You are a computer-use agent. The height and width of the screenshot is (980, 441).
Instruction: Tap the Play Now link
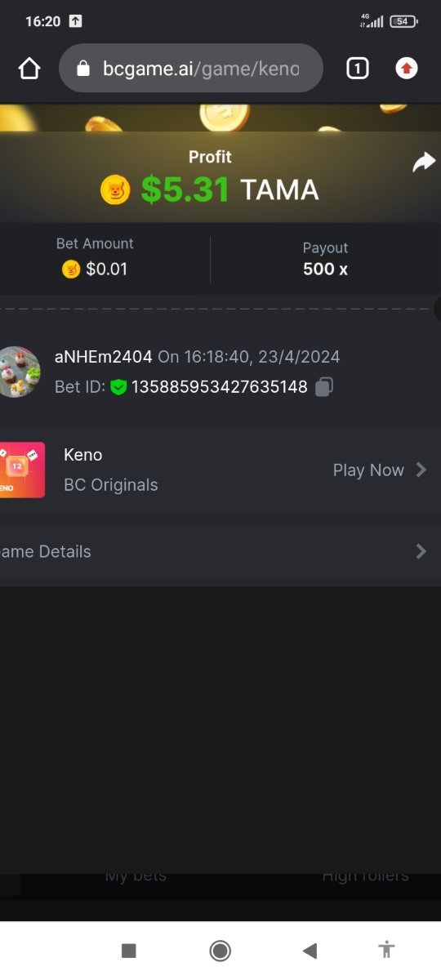point(368,470)
